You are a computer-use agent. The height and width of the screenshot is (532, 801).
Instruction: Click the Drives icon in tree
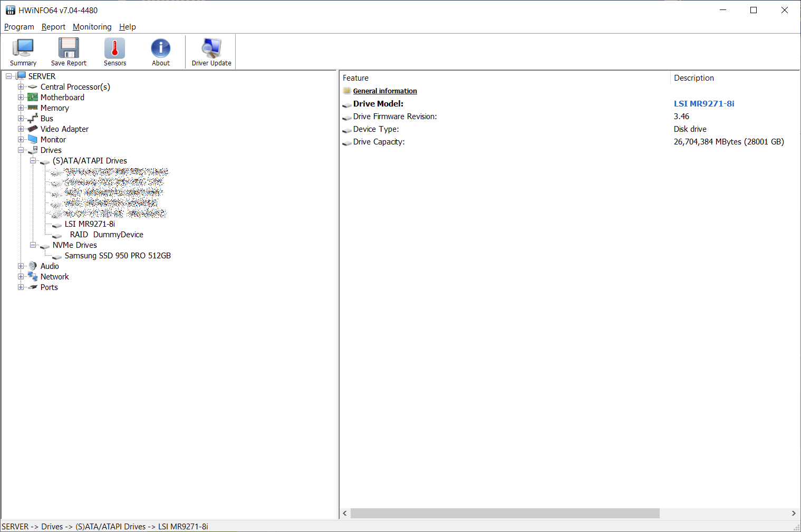click(x=33, y=150)
